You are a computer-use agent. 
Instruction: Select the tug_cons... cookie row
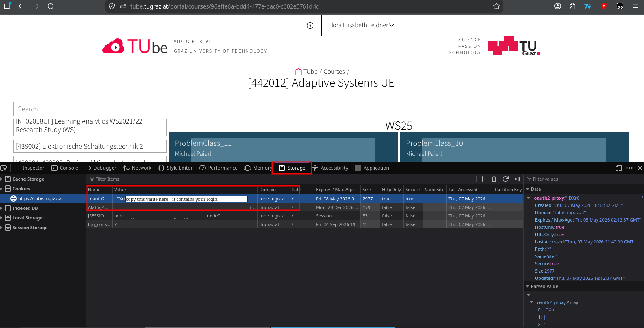coord(305,224)
